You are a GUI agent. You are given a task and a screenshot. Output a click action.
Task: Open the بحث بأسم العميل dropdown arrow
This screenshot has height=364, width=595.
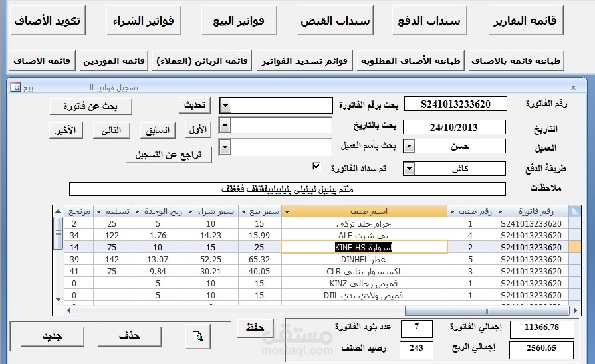pos(225,147)
